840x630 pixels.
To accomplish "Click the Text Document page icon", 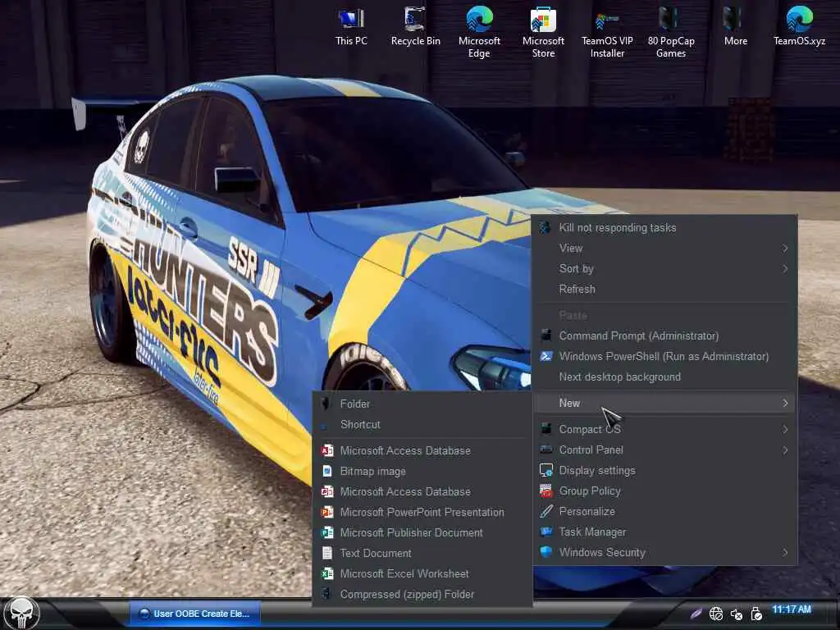I will (x=326, y=553).
